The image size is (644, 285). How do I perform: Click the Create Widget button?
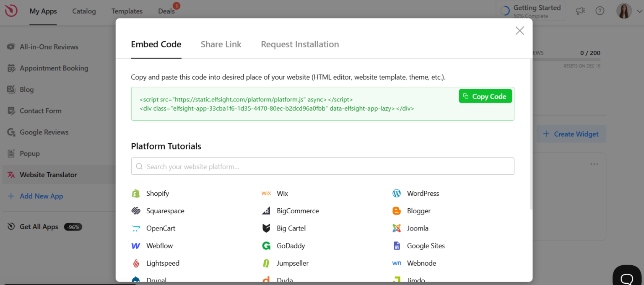point(571,134)
